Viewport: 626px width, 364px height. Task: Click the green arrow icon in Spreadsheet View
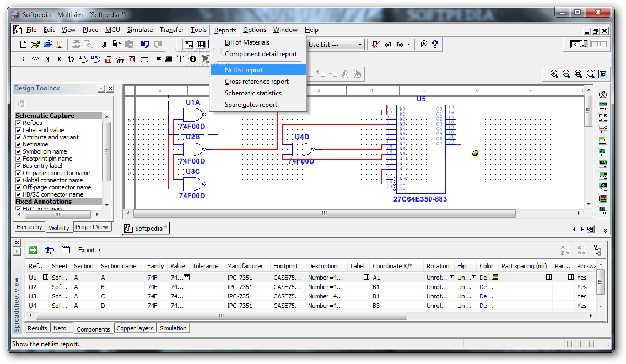click(x=33, y=250)
